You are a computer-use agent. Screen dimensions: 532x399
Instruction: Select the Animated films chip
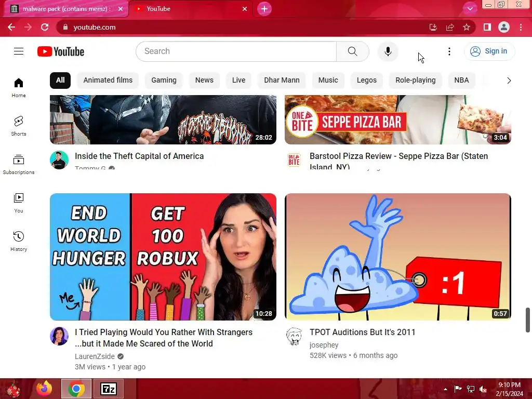tap(108, 81)
